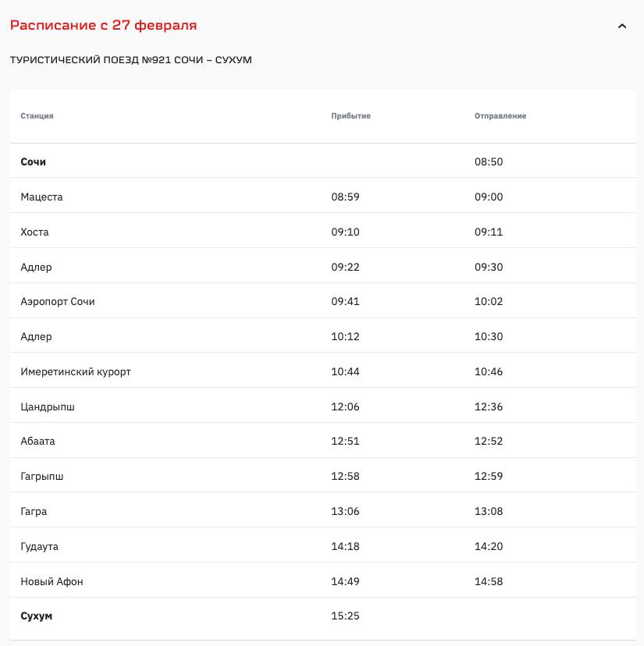Click Sochi departure time 08:50
The image size is (644, 646).
[489, 162]
